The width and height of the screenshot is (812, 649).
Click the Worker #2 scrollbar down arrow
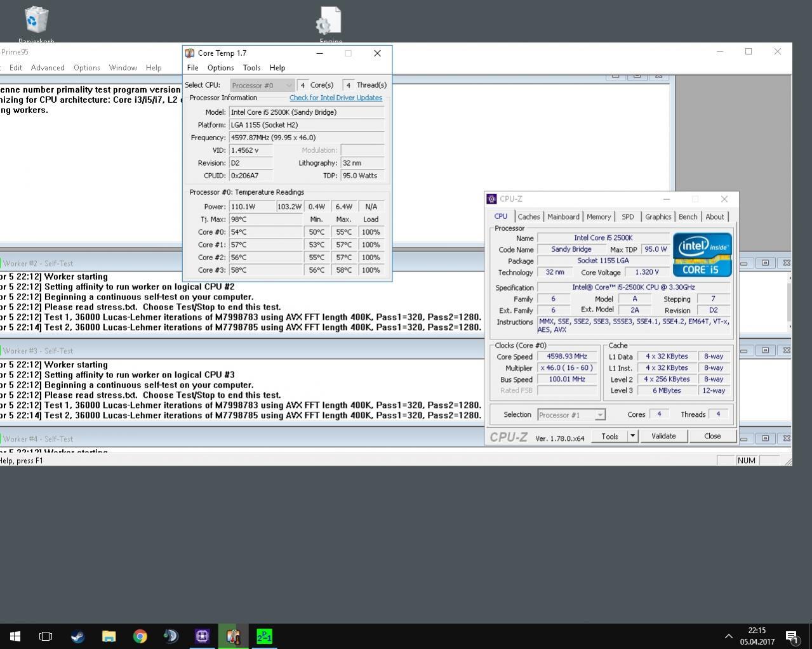click(790, 326)
